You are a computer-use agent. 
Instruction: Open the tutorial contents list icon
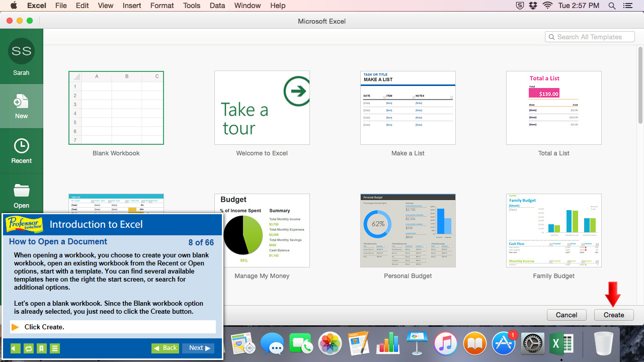55,348
